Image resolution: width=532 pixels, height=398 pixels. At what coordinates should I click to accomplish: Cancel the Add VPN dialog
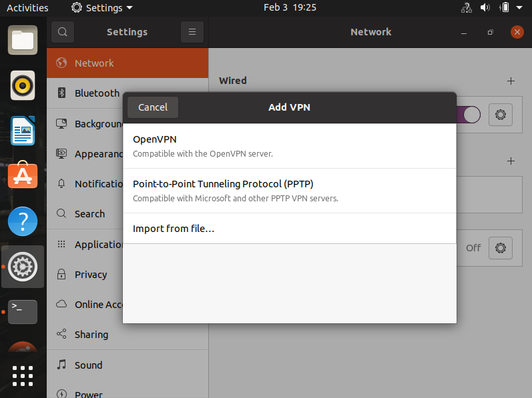(x=153, y=107)
